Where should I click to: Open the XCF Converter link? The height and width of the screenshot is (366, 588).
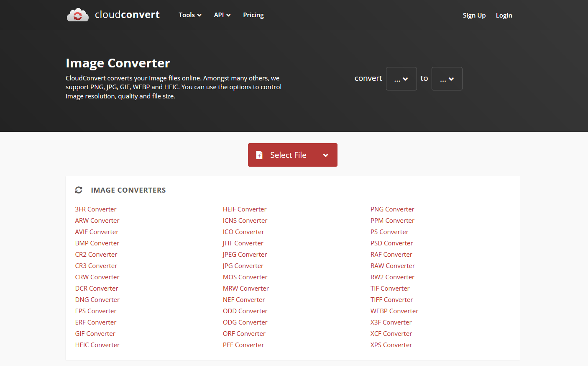click(391, 334)
